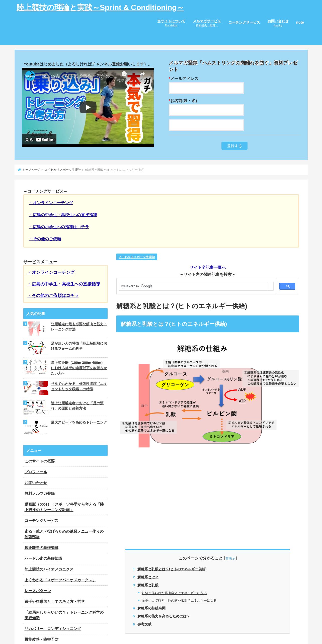Viewport: 322px width, 644px height.
Task: Open プロフィール menu link
Action: [36, 472]
